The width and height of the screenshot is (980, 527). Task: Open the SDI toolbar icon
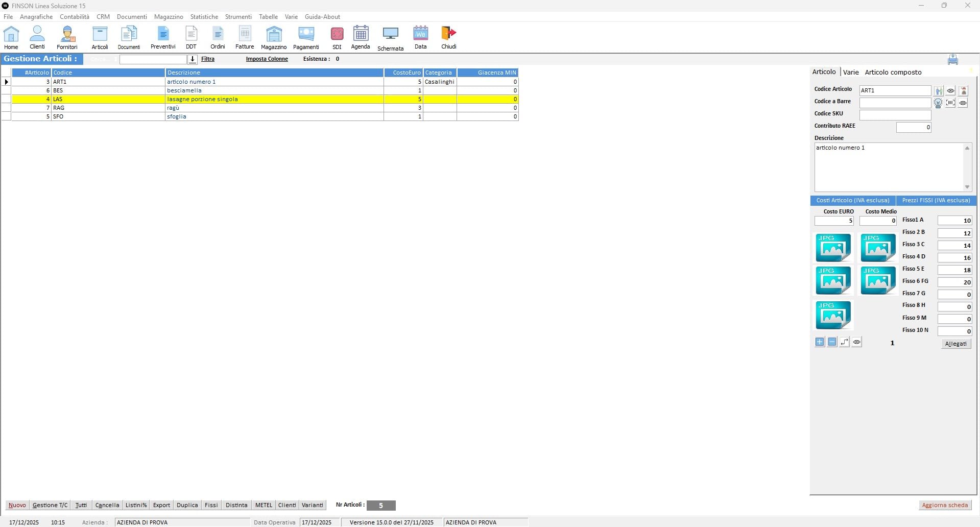click(337, 38)
